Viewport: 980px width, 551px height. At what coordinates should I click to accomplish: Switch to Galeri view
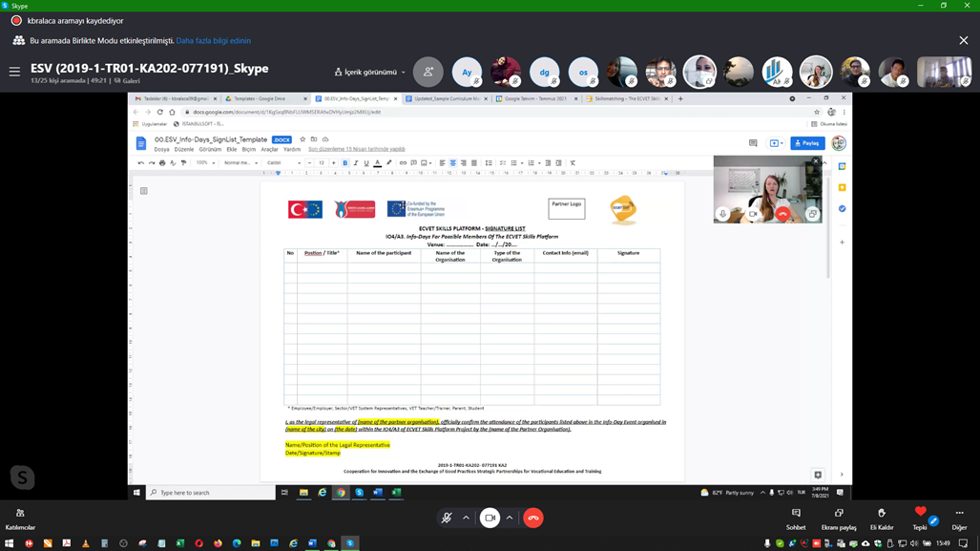[126, 81]
